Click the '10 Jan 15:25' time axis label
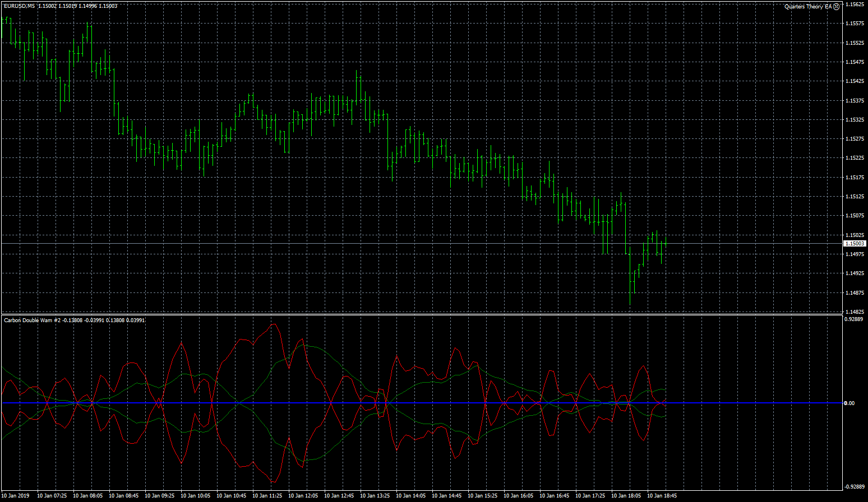The width and height of the screenshot is (868, 502). point(483,495)
